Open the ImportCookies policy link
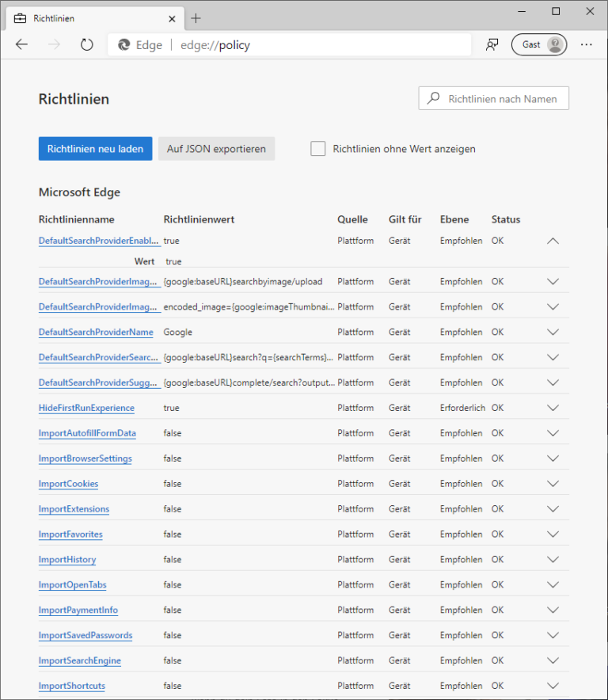Screen dimensions: 608x700 (x=68, y=484)
